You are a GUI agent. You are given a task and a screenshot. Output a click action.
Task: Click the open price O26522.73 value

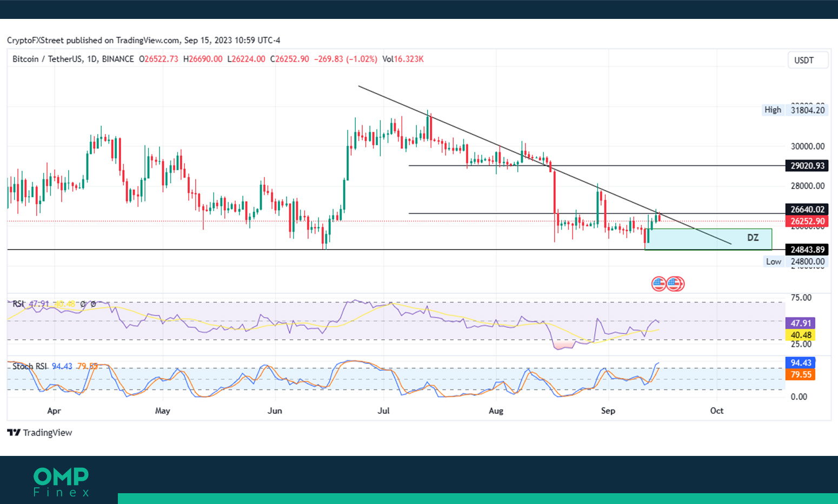coord(158,59)
